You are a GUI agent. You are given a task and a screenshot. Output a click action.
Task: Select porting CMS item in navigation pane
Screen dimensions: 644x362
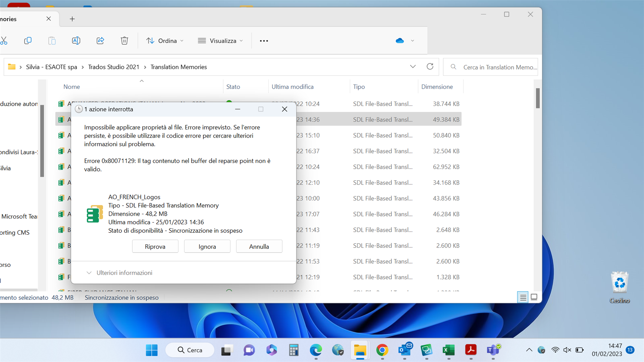coord(15,233)
